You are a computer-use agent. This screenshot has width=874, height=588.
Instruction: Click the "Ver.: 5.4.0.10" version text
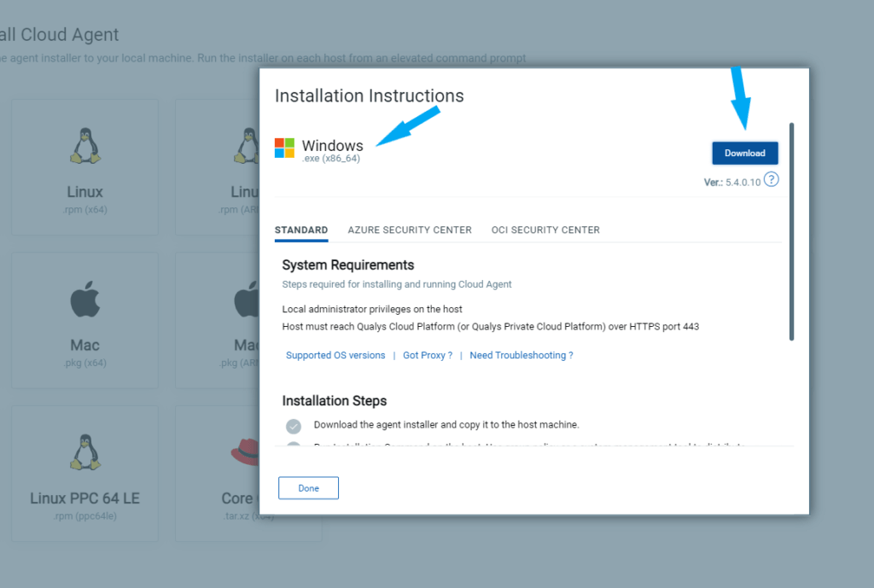coord(731,183)
